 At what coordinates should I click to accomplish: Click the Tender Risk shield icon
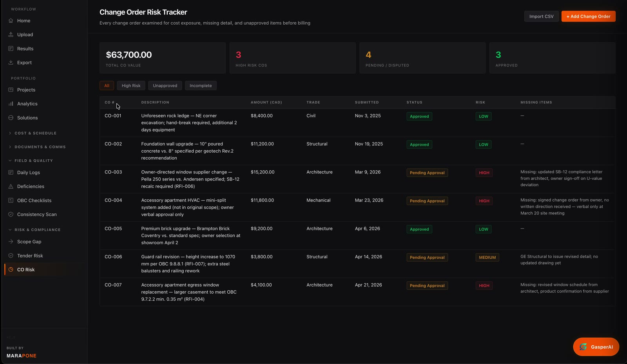click(11, 256)
